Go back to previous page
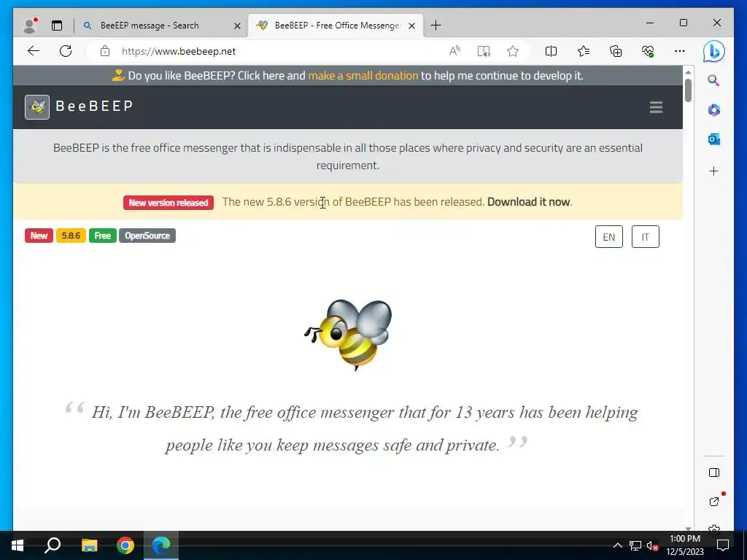This screenshot has height=560, width=747. point(34,51)
